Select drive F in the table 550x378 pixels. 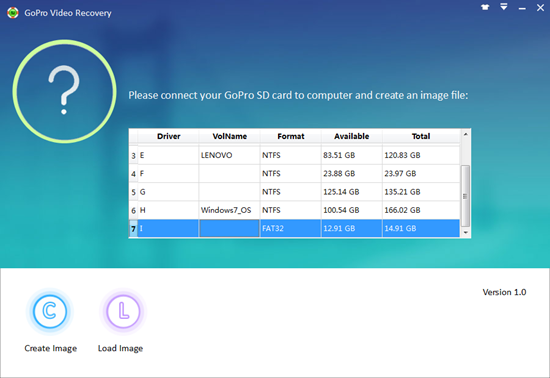168,173
